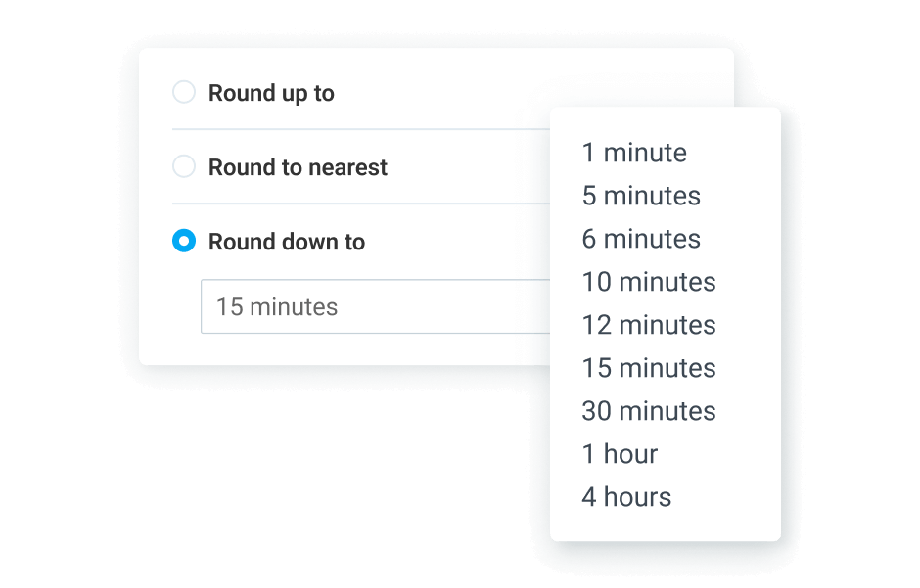Viewport: 920px width, 588px height.
Task: Select the Round up to radio button
Action: [x=184, y=93]
